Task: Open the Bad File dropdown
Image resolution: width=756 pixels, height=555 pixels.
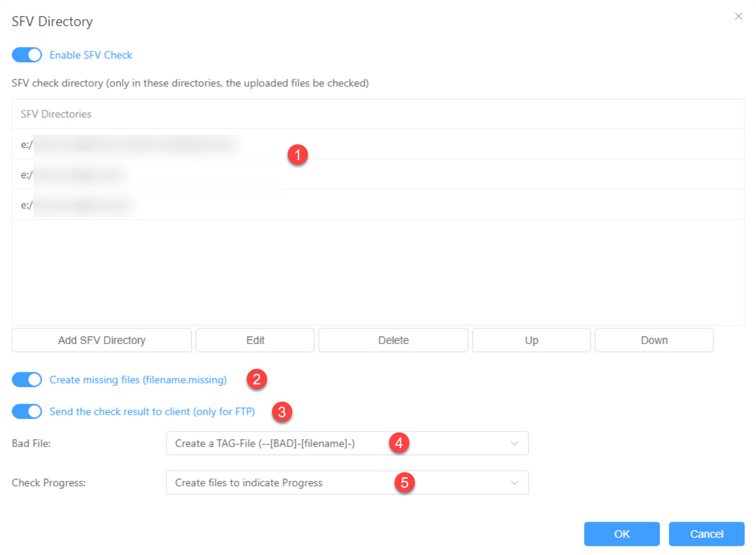Action: pos(347,443)
